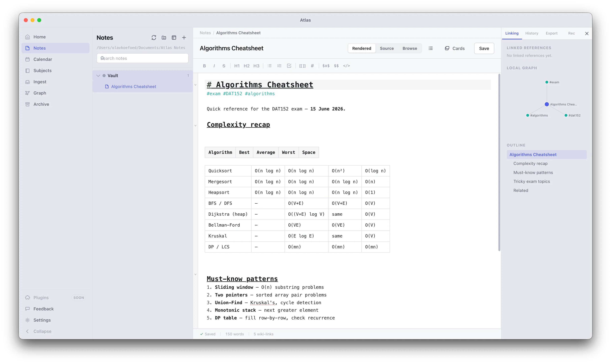Create a new folder in Notes

point(164,38)
